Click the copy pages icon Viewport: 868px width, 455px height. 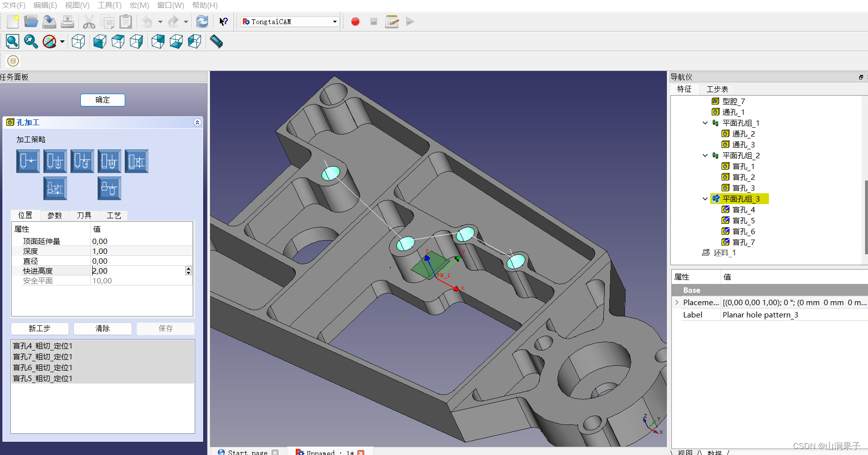pos(107,22)
